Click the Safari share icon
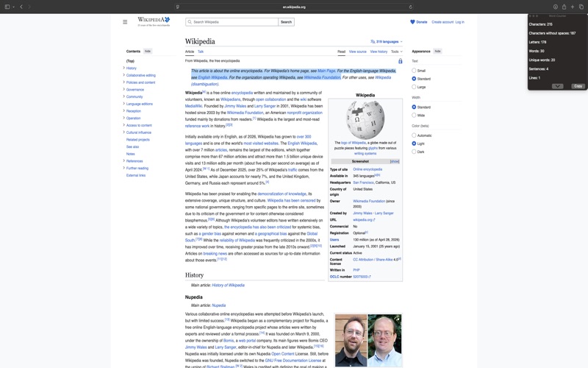 point(564,7)
